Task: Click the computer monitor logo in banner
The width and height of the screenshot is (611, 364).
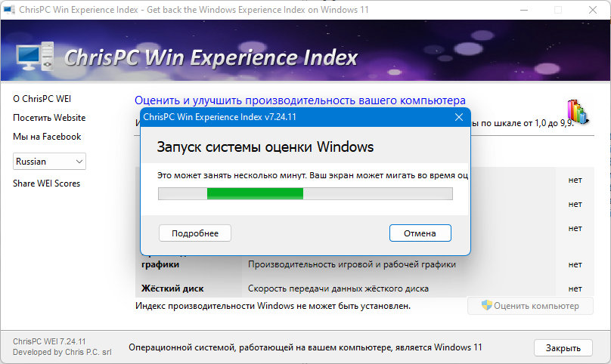Action: [35, 56]
